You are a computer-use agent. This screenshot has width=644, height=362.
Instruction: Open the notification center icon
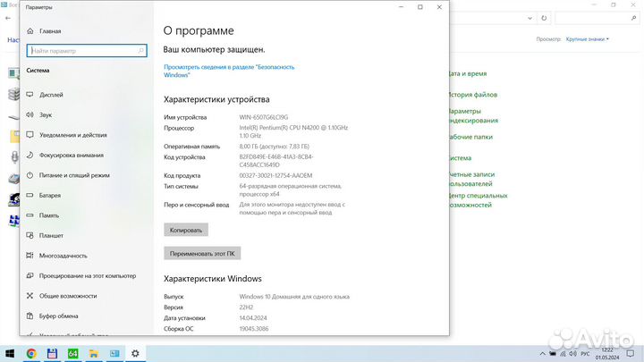[631, 354]
